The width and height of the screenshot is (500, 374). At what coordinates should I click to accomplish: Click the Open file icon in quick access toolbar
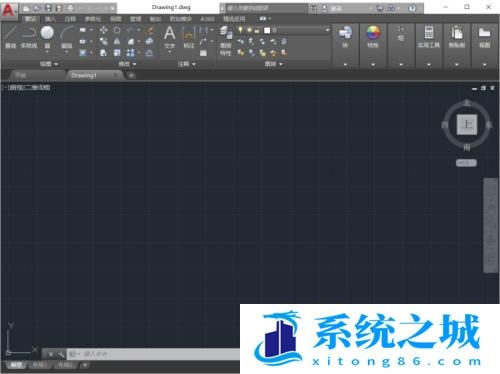[37, 8]
